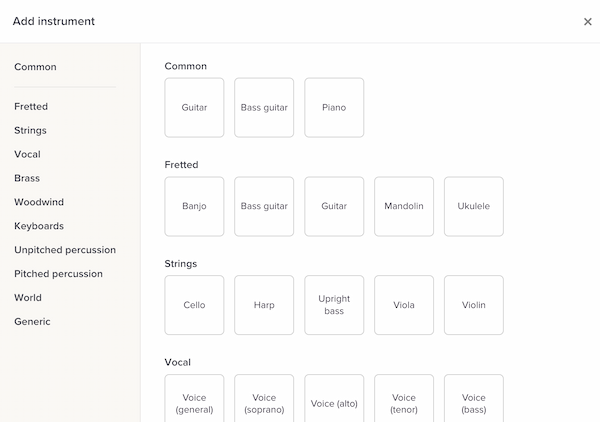Select the Keyboards category
Screen dimensions: 600x422
click(x=39, y=226)
